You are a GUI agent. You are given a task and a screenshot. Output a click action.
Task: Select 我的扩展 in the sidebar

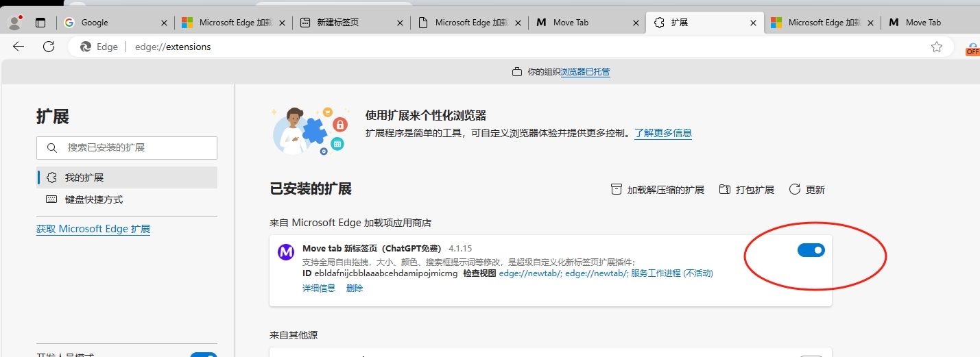coord(127,177)
